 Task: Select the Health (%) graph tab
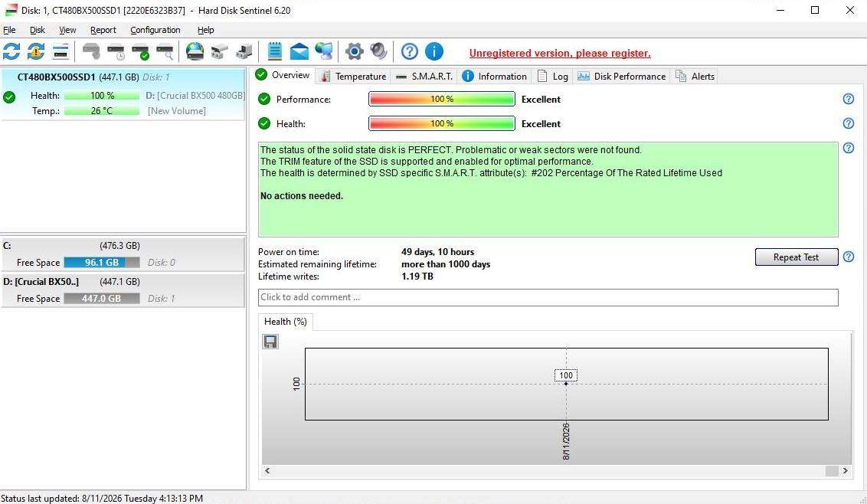(286, 322)
